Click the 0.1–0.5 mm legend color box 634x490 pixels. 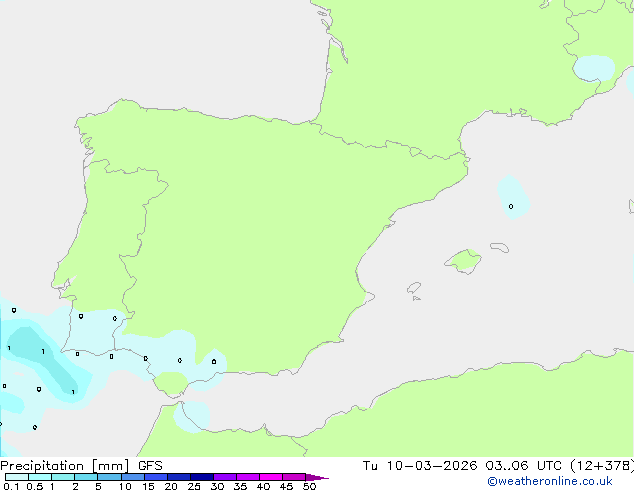(17, 477)
